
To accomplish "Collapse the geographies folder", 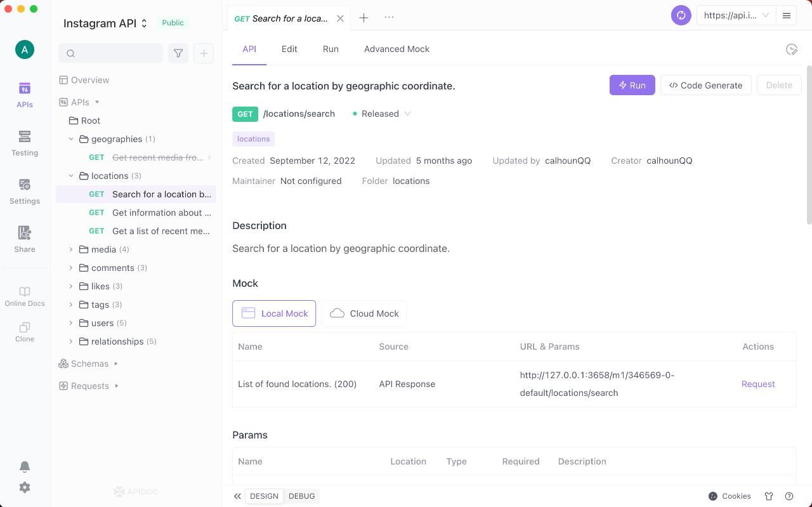I will pos(71,139).
